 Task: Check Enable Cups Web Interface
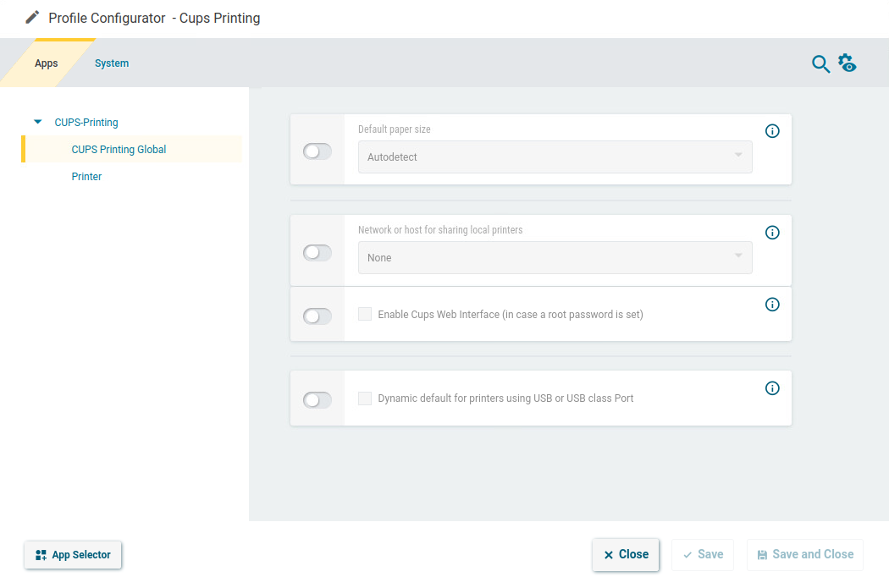364,314
